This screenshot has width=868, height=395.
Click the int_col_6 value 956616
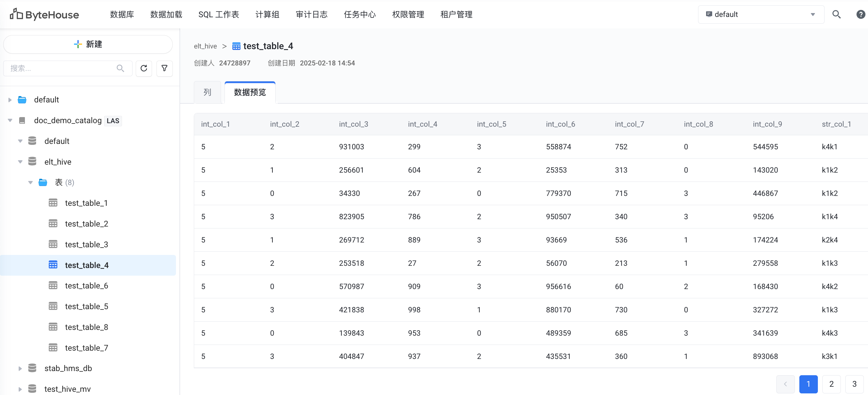tap(558, 287)
